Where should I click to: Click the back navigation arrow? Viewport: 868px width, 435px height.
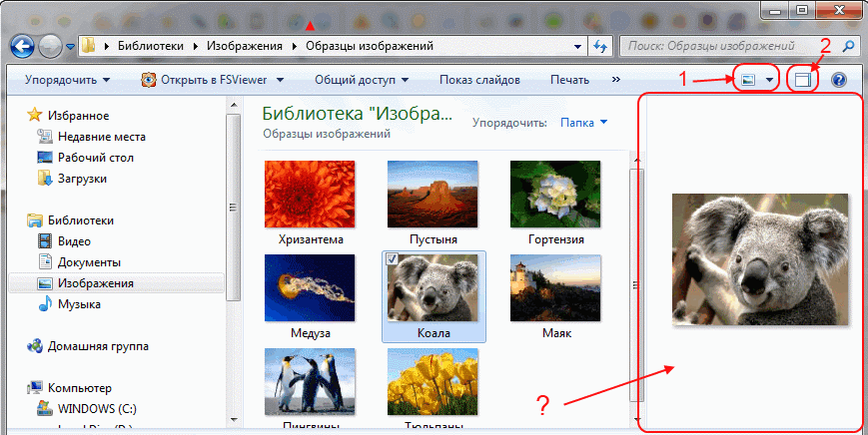click(24, 46)
